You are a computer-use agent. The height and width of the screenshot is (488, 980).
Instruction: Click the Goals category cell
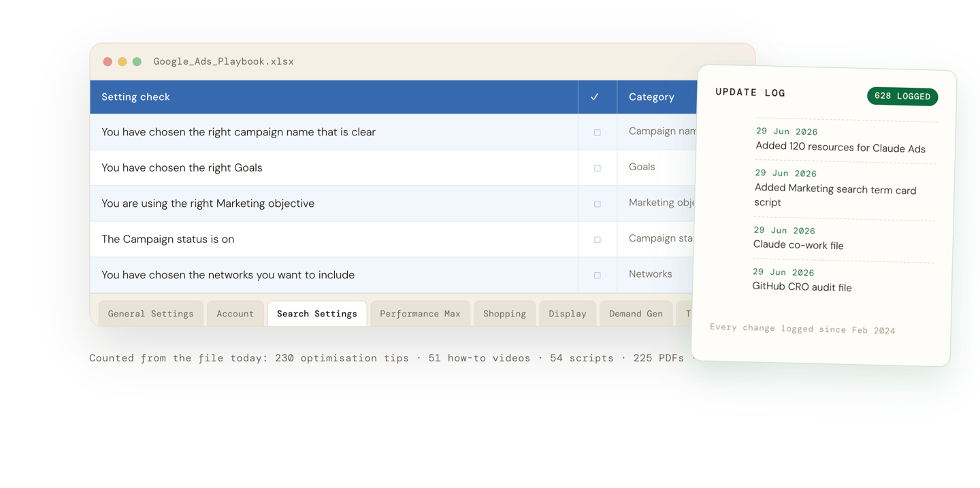[x=642, y=167]
